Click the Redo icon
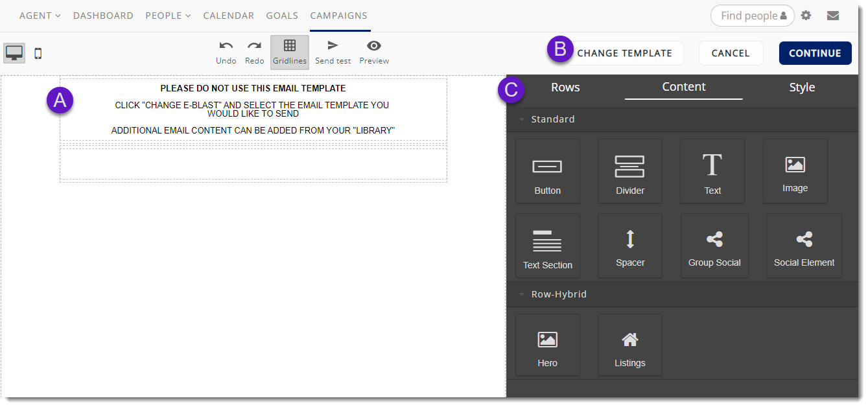Screen dimensions: 868x407 point(254,51)
